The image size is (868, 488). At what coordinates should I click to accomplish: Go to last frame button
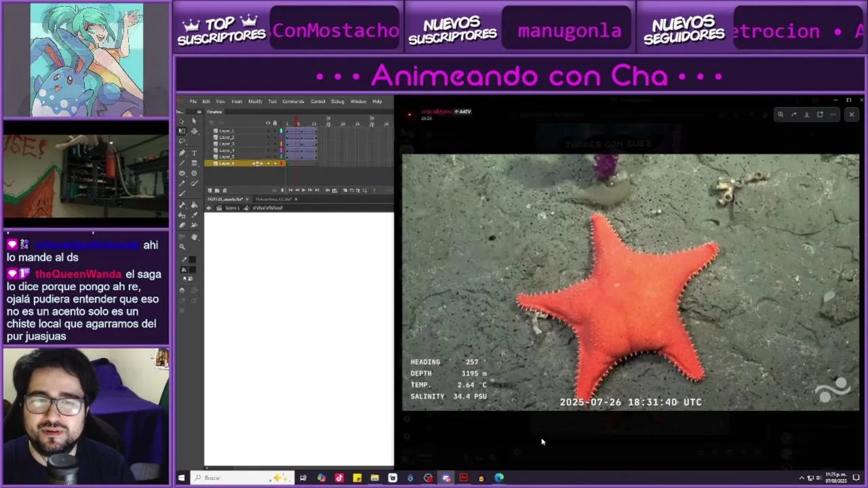coord(317,190)
